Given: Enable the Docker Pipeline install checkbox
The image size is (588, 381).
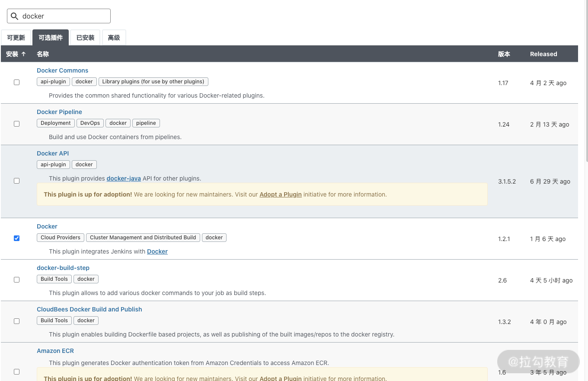Looking at the screenshot, I should tap(17, 124).
